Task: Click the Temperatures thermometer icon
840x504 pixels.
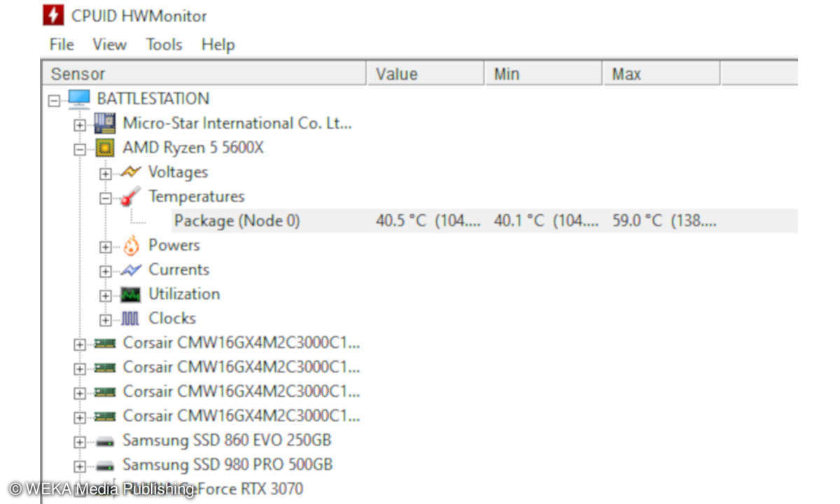Action: point(130,197)
